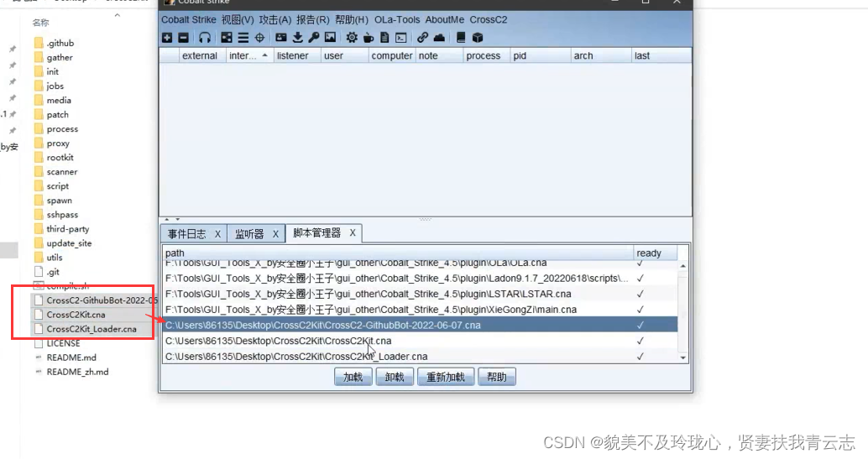Click the Connect to team server plus icon

pyautogui.click(x=167, y=38)
